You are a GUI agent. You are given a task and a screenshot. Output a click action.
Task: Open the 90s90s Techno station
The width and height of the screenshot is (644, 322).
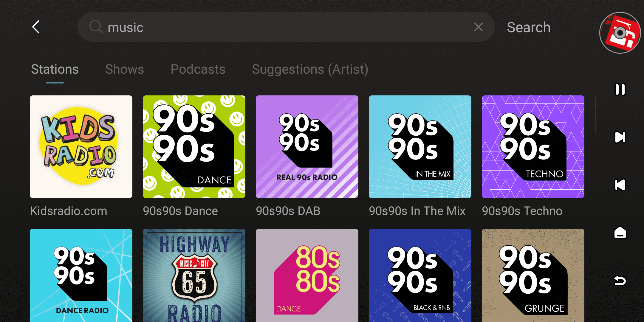point(533,147)
